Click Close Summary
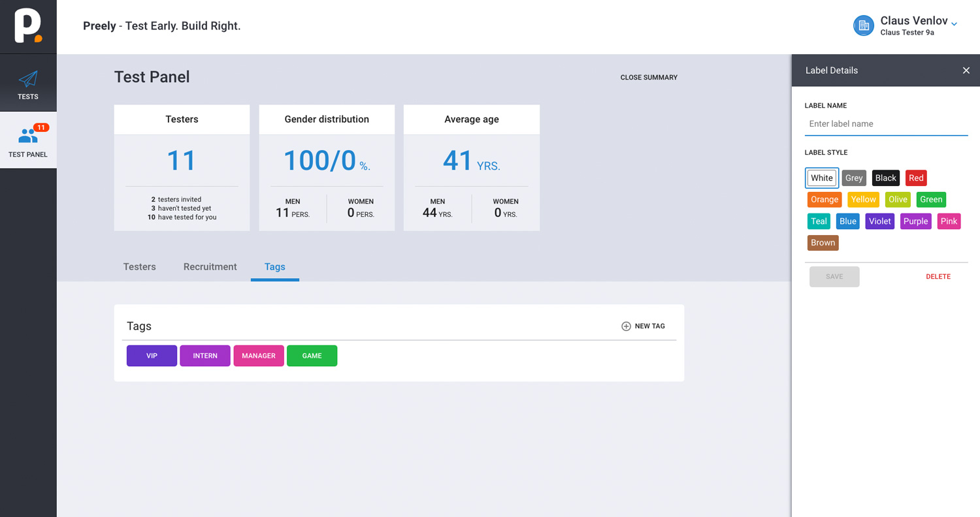This screenshot has width=980, height=517. 649,77
